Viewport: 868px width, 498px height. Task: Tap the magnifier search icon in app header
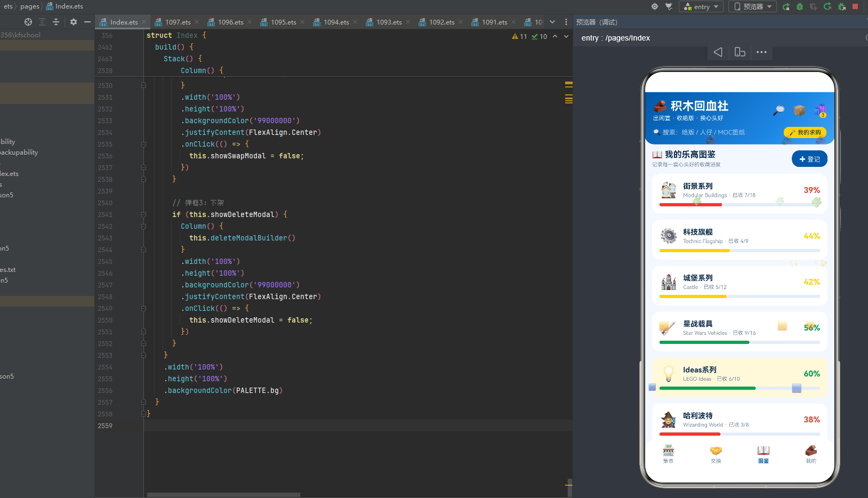(779, 110)
